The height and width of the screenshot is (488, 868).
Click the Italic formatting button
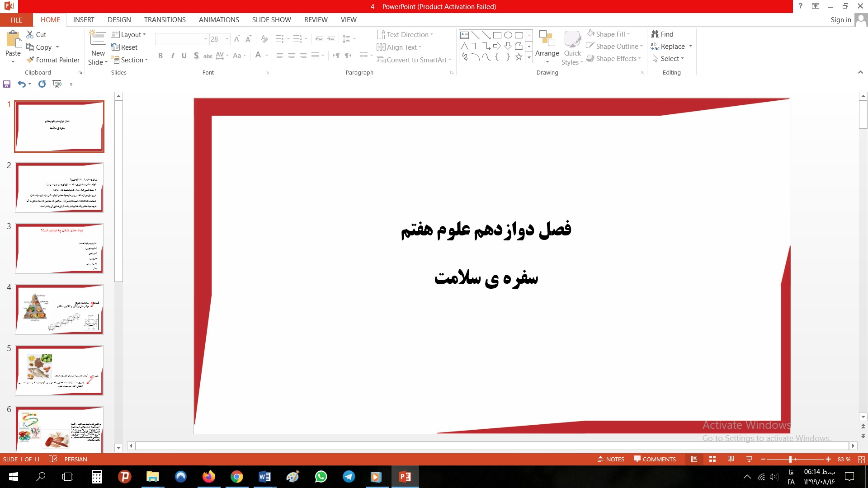point(172,56)
